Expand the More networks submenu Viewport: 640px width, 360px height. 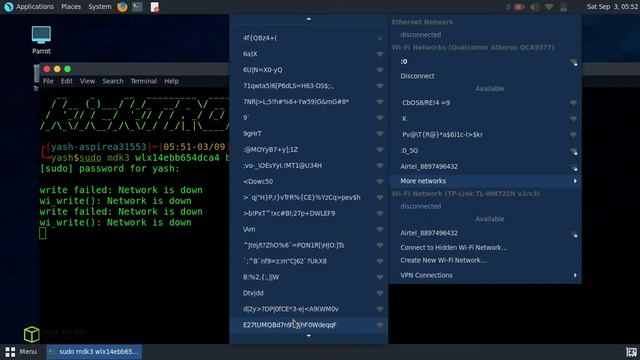click(x=485, y=181)
